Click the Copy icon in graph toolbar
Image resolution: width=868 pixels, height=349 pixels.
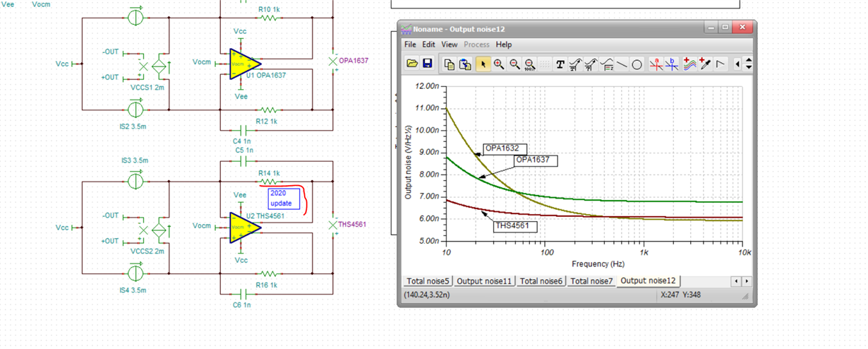coord(449,64)
